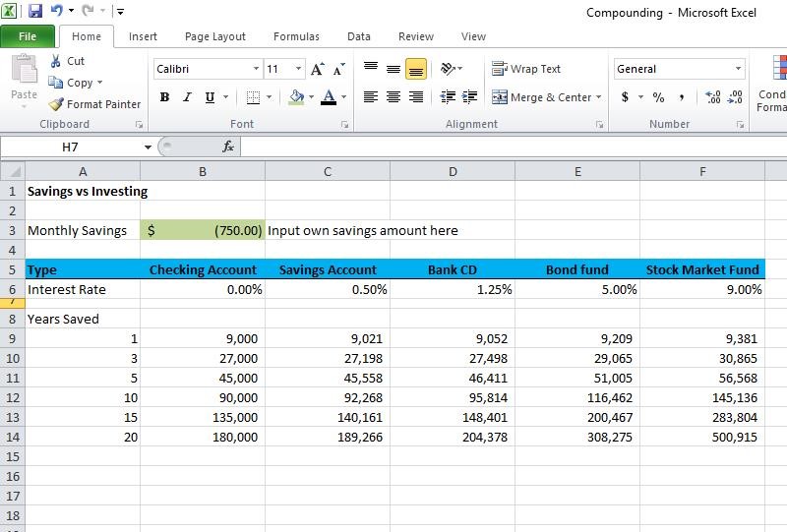Open the Name Box dropdown arrow

coord(148,147)
